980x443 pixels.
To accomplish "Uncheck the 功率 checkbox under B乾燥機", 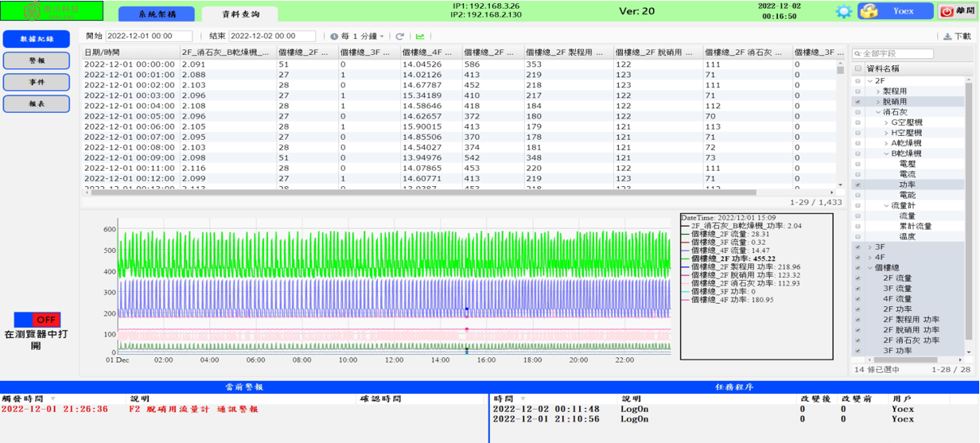I will [857, 185].
